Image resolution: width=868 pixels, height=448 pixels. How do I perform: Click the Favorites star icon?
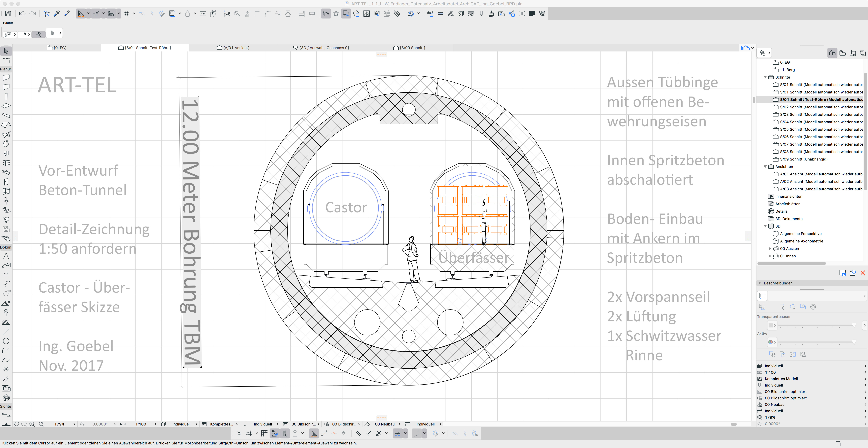(336, 14)
